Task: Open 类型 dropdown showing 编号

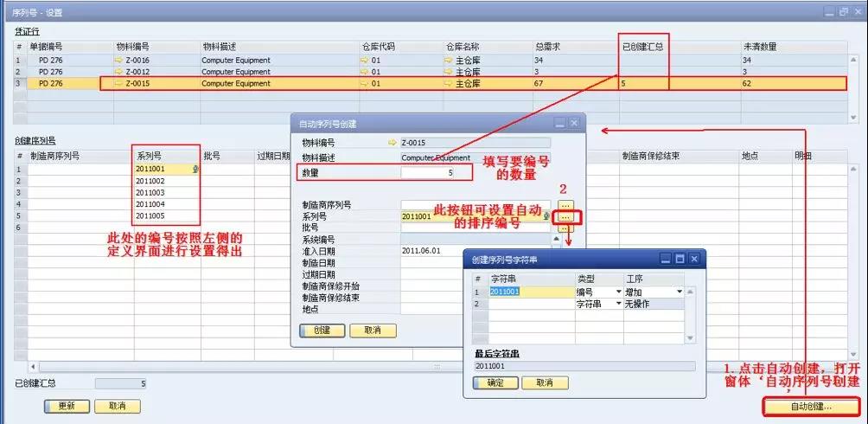Action: pos(618,292)
